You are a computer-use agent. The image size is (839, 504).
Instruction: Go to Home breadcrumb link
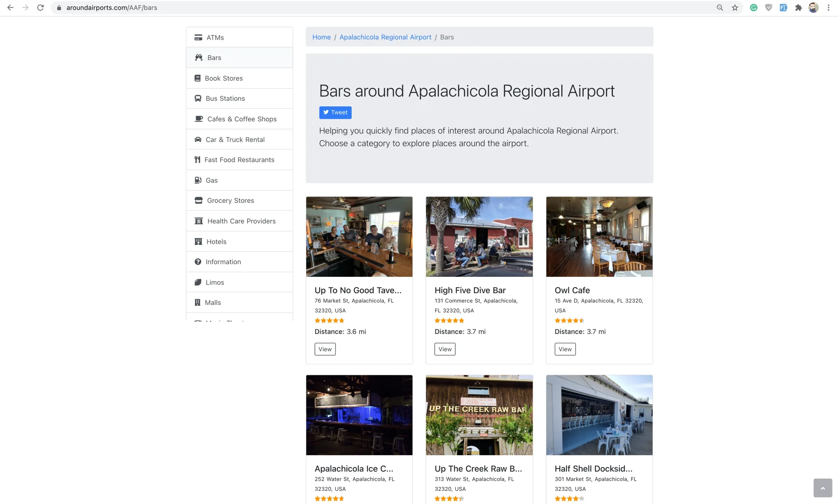coord(321,37)
